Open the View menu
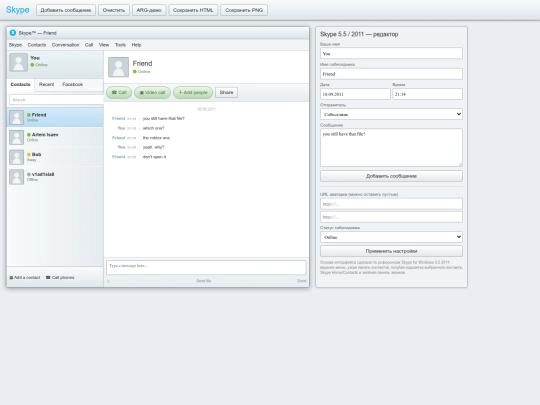The height and width of the screenshot is (405, 540). point(104,45)
